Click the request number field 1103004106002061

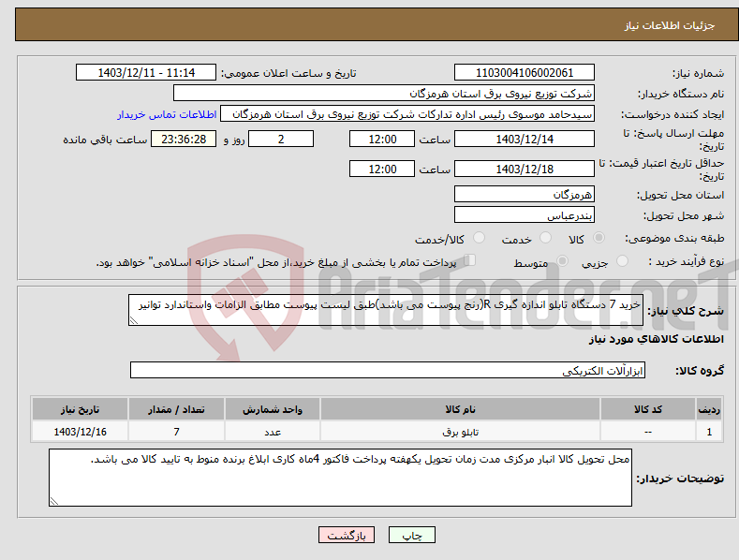(x=525, y=73)
